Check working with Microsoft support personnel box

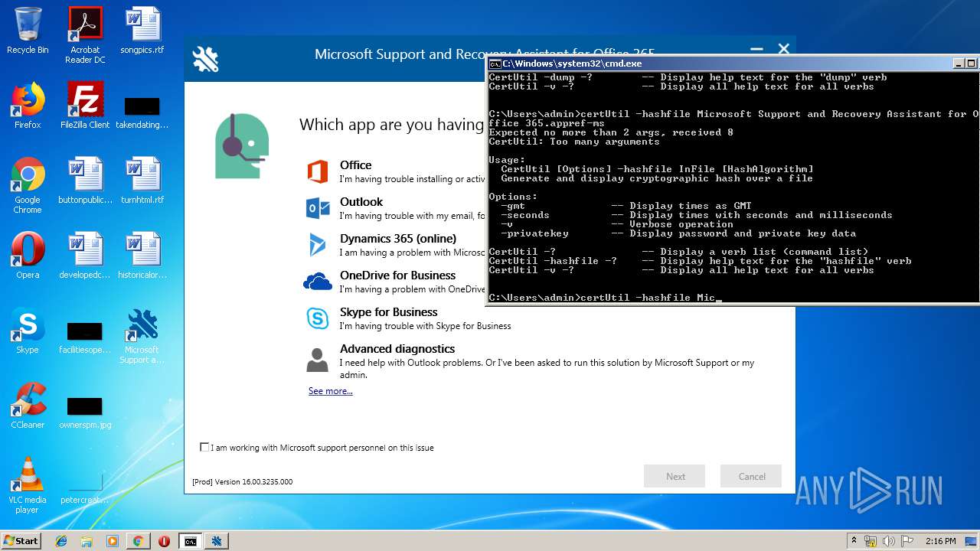pyautogui.click(x=204, y=447)
